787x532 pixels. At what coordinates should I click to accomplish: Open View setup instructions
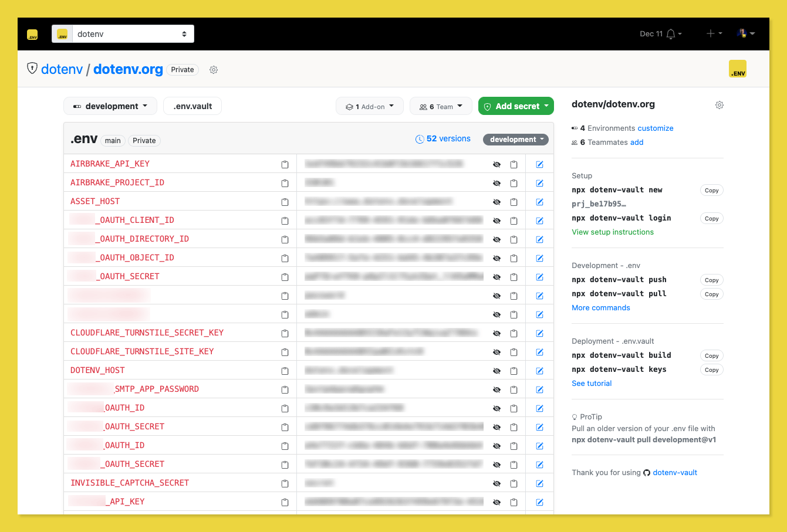point(613,232)
